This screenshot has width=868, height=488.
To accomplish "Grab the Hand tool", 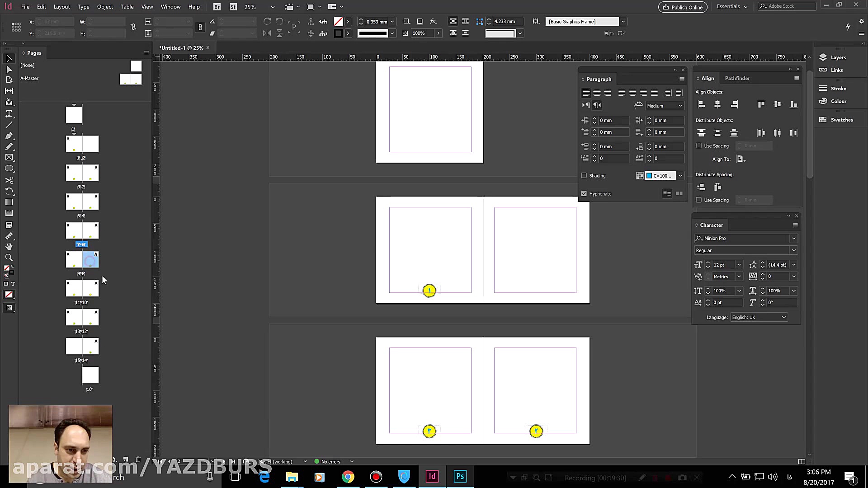I will click(9, 246).
